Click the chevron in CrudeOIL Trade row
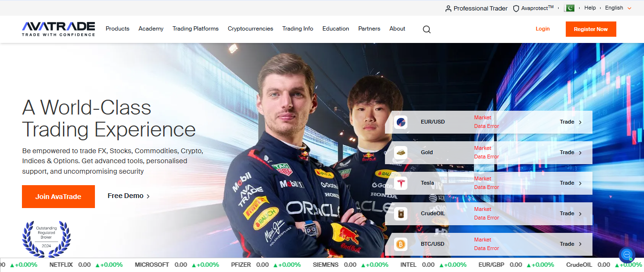Viewport: 644px width, 272px height. click(x=580, y=214)
